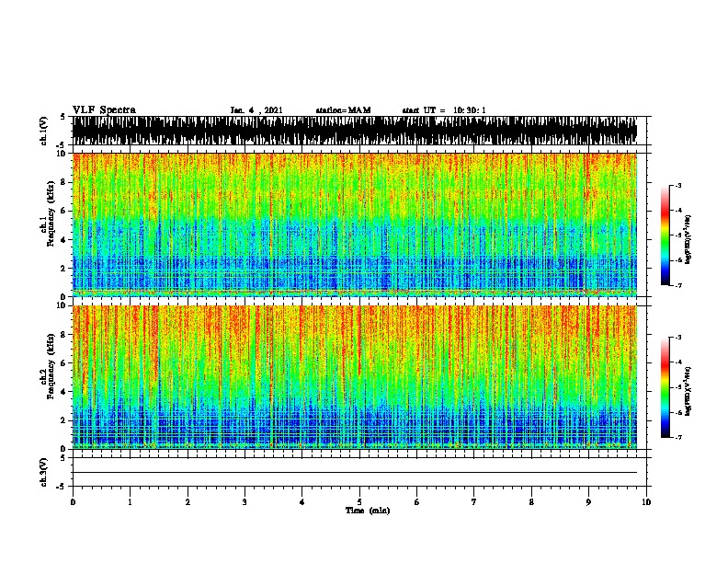Click the flat ch.3 voltage trace line
This screenshot has height=563, width=728.
pyautogui.click(x=355, y=473)
